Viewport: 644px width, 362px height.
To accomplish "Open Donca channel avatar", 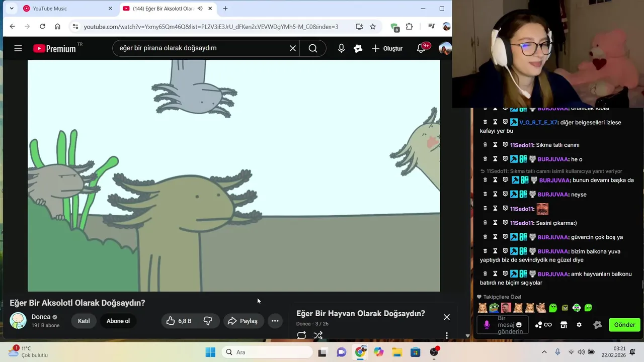I will (x=18, y=320).
